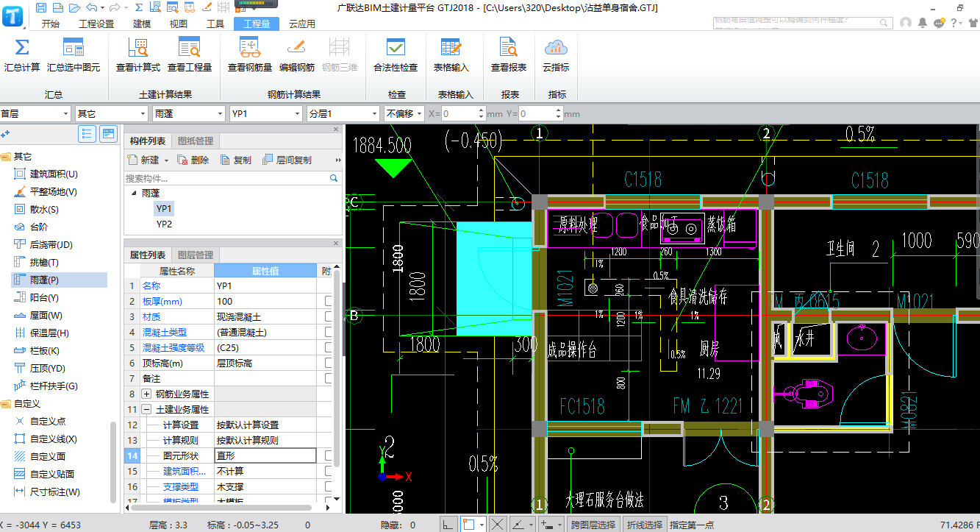Viewport: 980px width, 532px height.
Task: Switch to 图纸管理 tab
Action: coord(196,141)
